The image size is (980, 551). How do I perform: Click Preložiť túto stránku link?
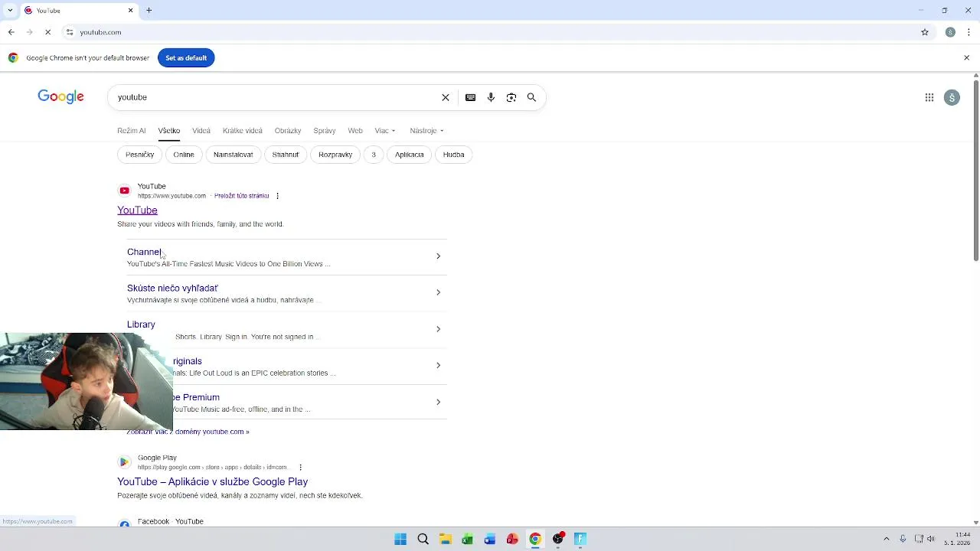click(242, 196)
